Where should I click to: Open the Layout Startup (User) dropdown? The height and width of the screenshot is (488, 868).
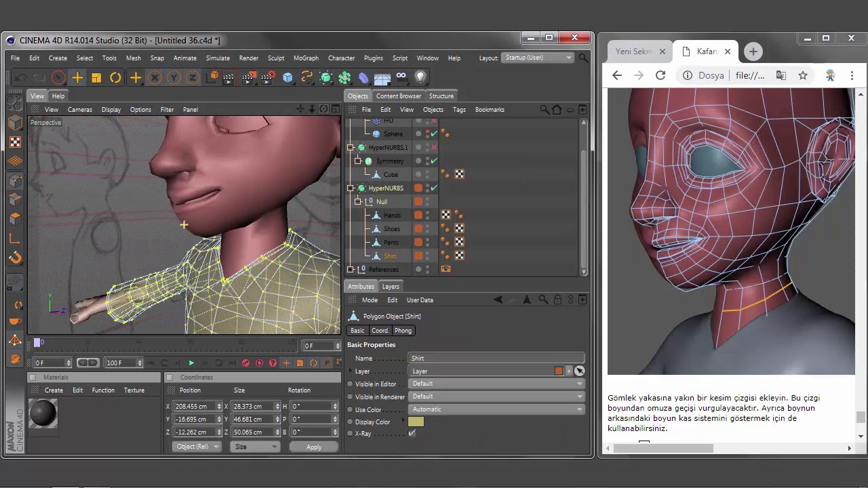tap(538, 58)
